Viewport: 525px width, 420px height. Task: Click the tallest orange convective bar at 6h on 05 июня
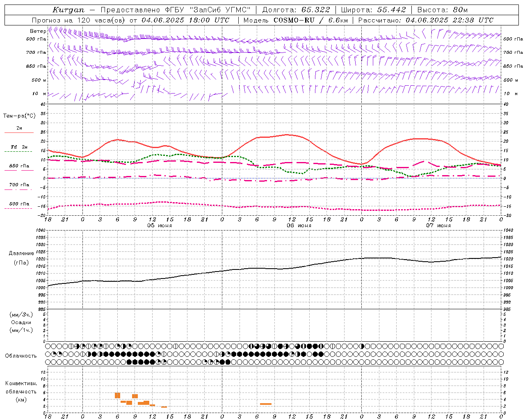pos(117,395)
